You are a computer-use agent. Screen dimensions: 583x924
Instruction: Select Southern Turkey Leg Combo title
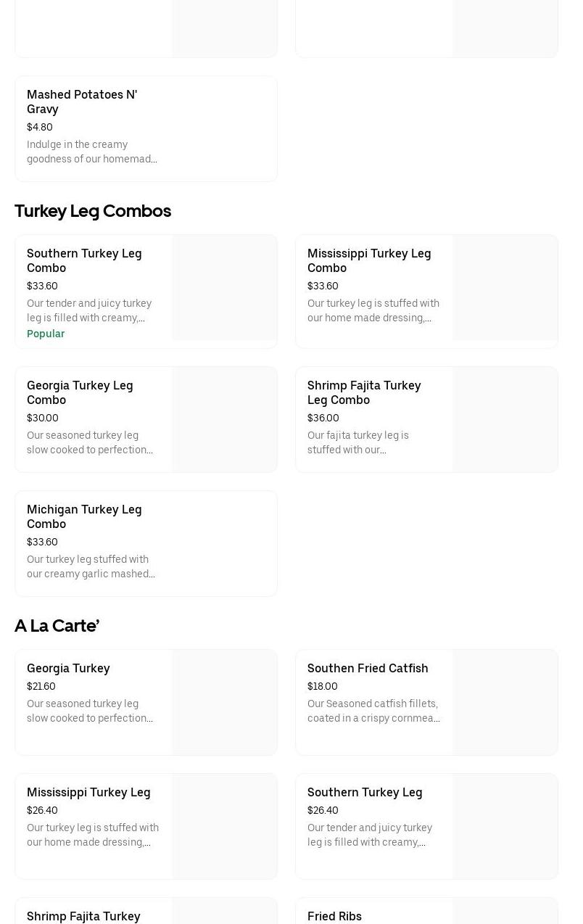pos(84,260)
